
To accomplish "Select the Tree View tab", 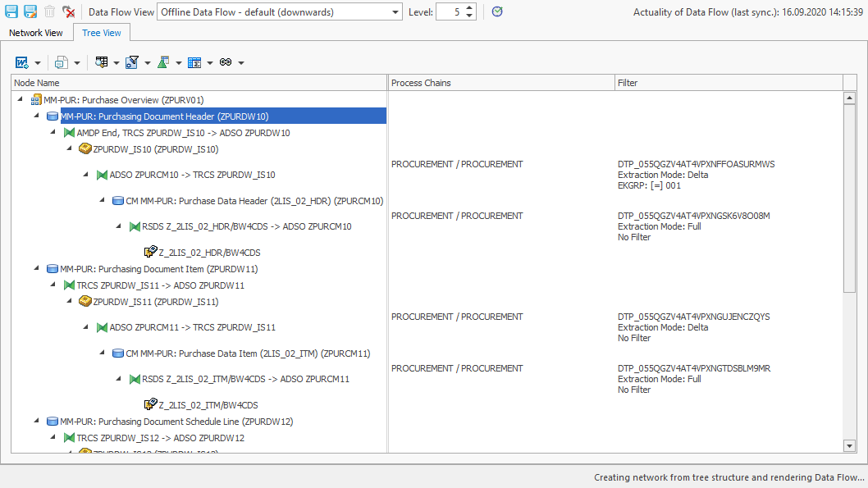I will 101,32.
